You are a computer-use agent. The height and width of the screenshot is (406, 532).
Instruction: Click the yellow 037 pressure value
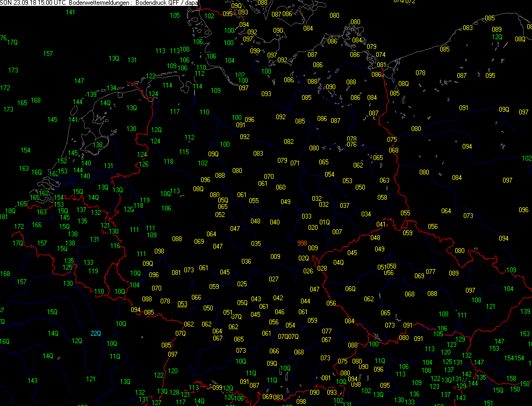(x=345, y=206)
